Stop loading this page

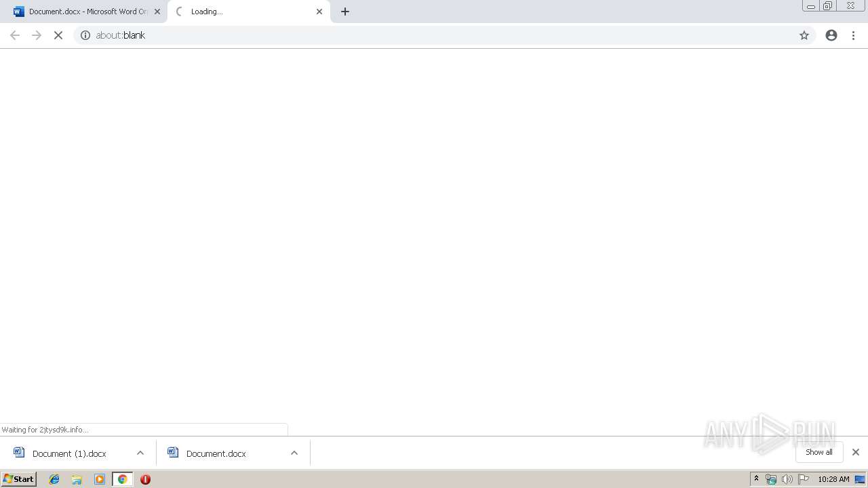point(58,35)
